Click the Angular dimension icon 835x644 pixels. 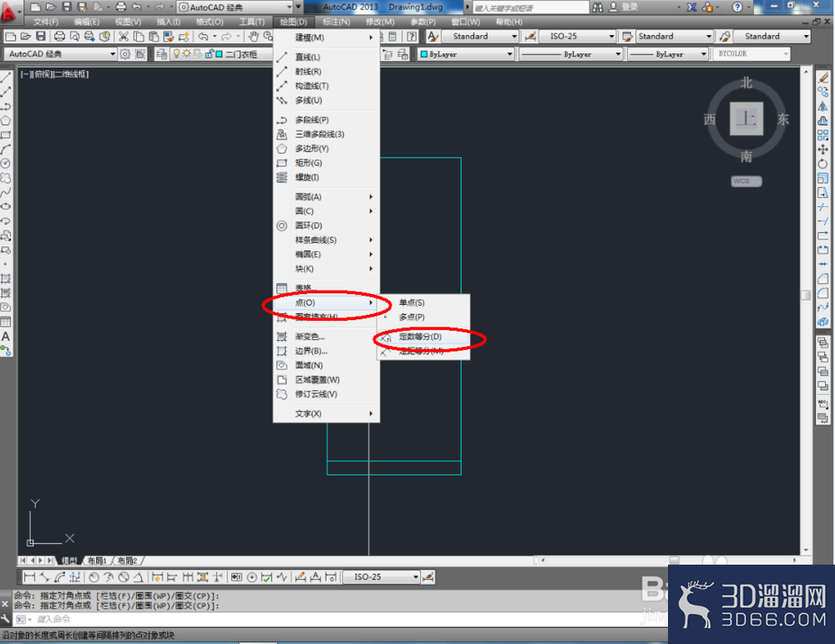[139, 577]
